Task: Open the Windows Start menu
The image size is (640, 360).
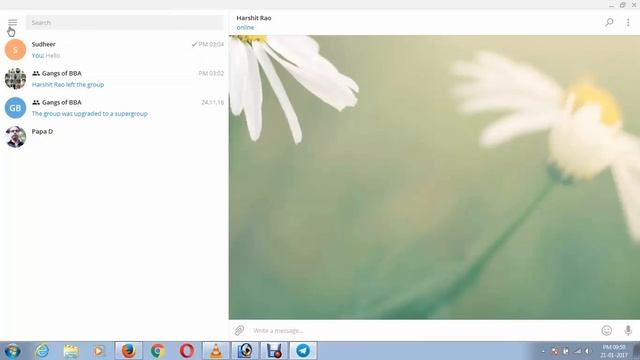Action: [x=13, y=351]
